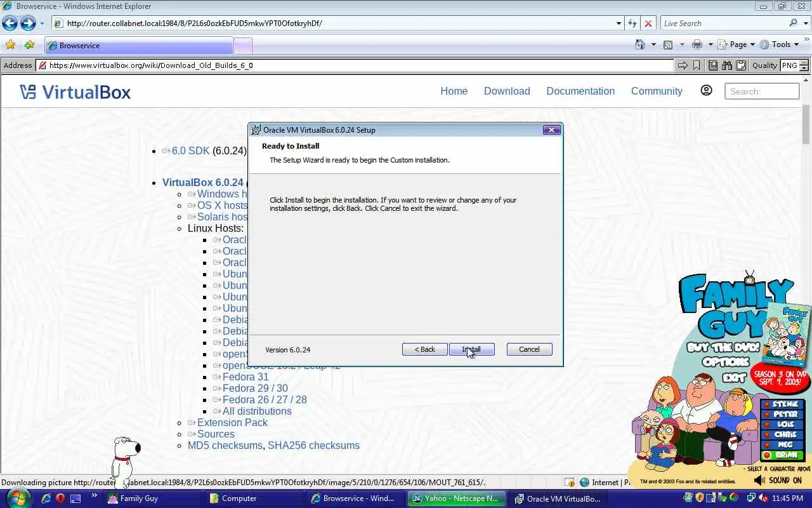This screenshot has width=812, height=508.
Task: Open the Fedora 26 / 27 / 28 link
Action: tap(265, 399)
